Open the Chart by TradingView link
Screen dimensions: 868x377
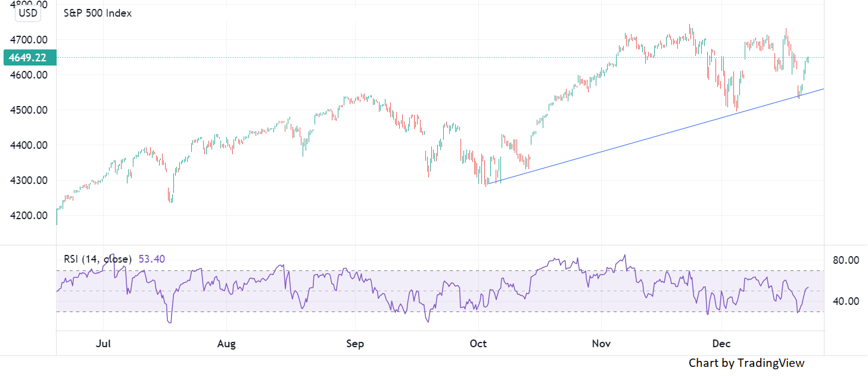pyautogui.click(x=746, y=363)
